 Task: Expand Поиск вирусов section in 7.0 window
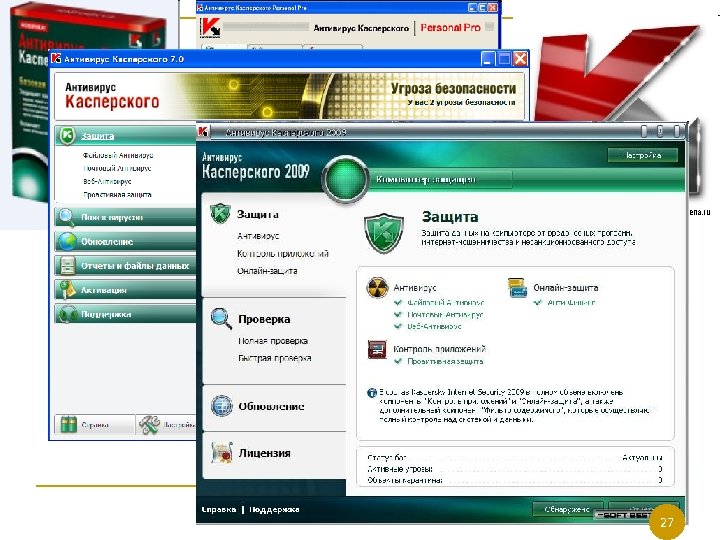click(x=126, y=217)
